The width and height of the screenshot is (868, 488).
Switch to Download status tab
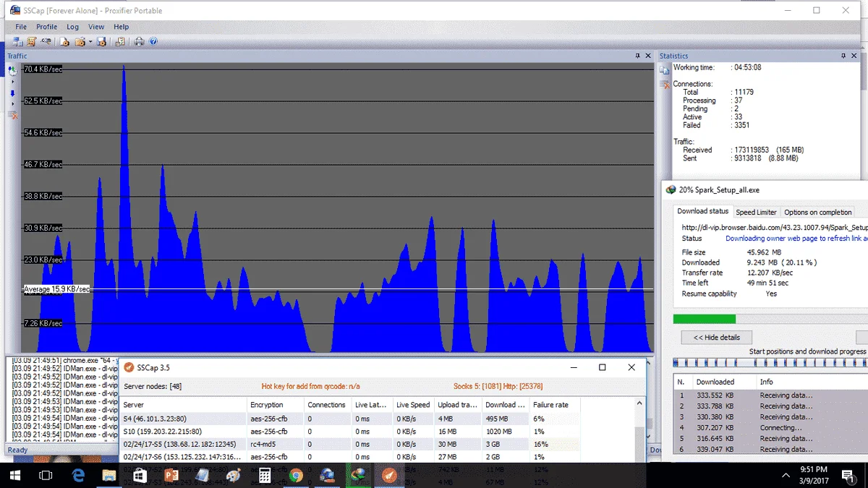tap(702, 211)
